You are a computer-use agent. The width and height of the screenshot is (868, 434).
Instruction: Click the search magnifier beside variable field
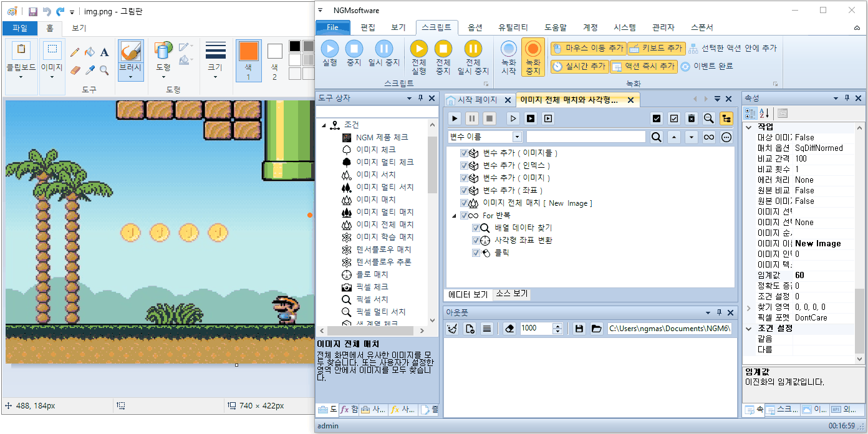(656, 137)
